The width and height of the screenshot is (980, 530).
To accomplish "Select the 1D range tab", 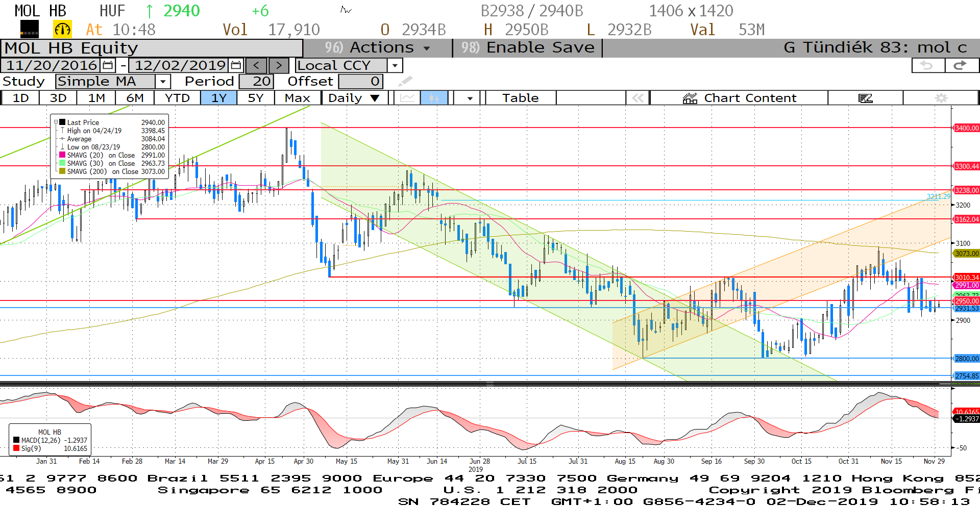I will click(x=20, y=98).
